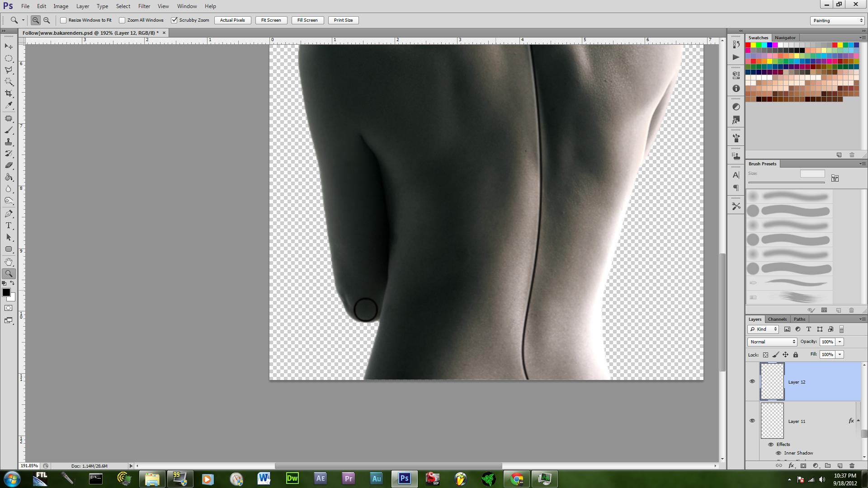Open the Styles panel fx icon
This screenshot has height=488, width=868.
(736, 120)
